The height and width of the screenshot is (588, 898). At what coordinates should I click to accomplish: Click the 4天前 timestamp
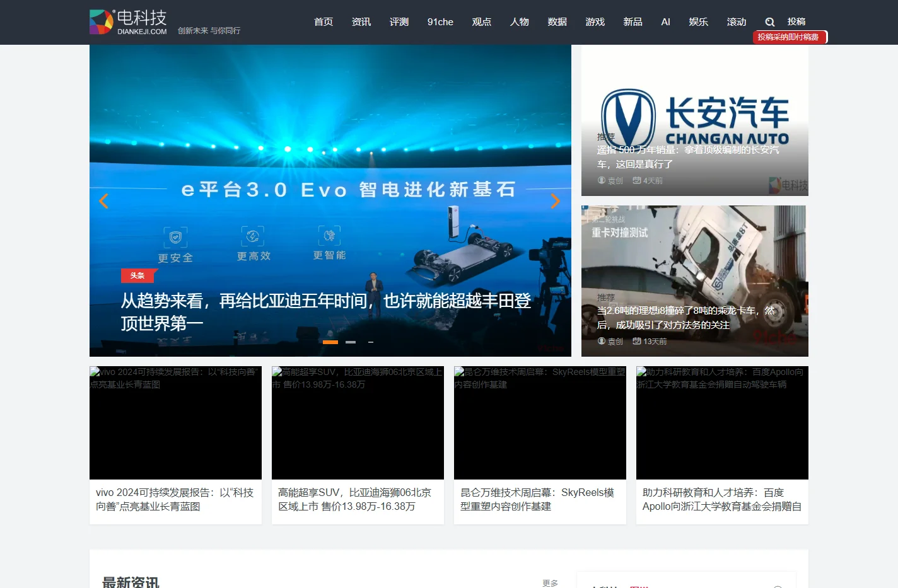tap(648, 181)
